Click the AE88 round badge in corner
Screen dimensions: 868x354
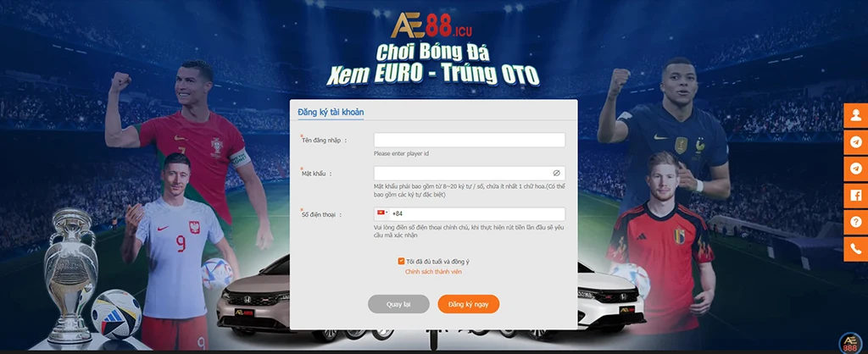click(x=850, y=343)
